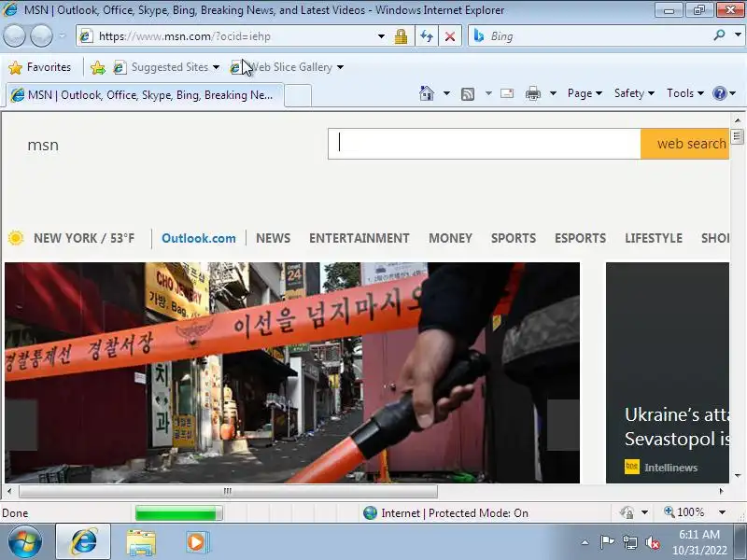Click the horizontal scrollbar left arrow

(9, 491)
